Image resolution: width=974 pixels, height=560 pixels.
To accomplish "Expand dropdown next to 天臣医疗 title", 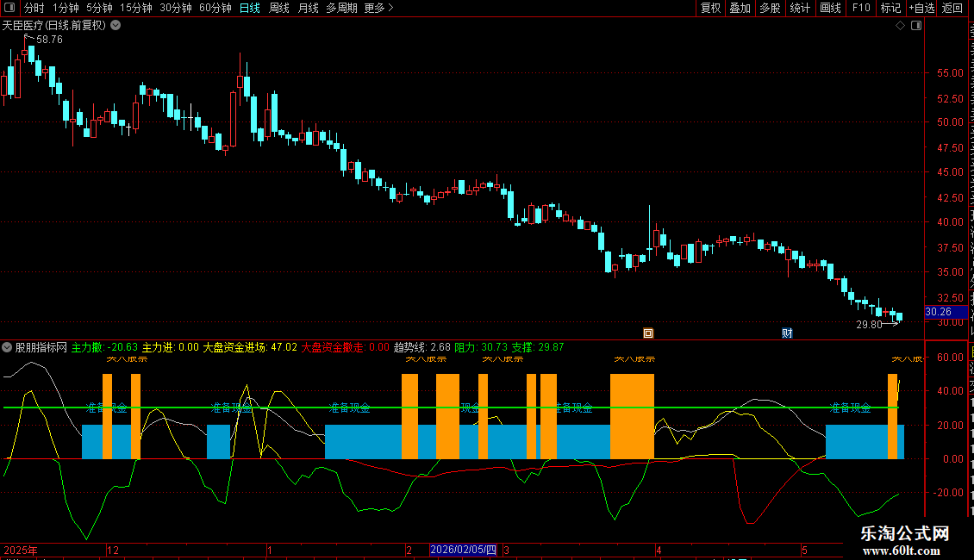I will [x=116, y=26].
